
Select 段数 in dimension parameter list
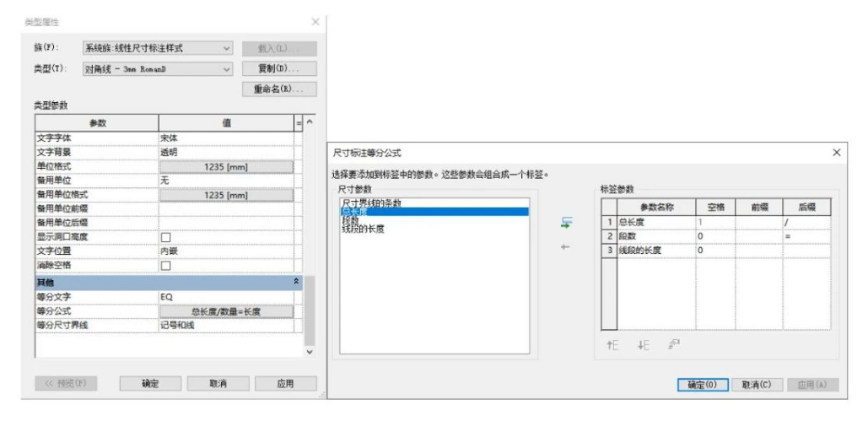point(350,220)
